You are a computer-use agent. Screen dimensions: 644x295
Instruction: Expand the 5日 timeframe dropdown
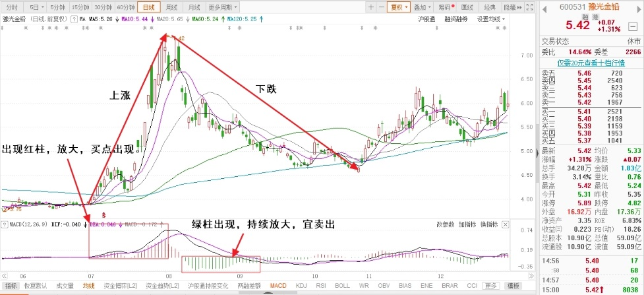pos(36,7)
